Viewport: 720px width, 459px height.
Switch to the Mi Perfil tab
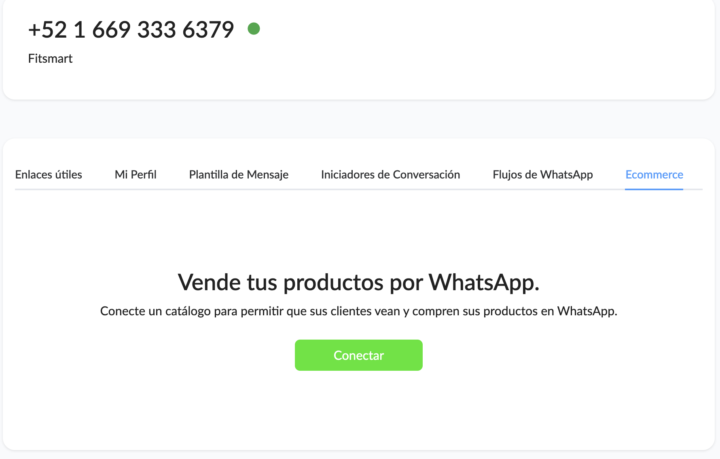coord(135,174)
